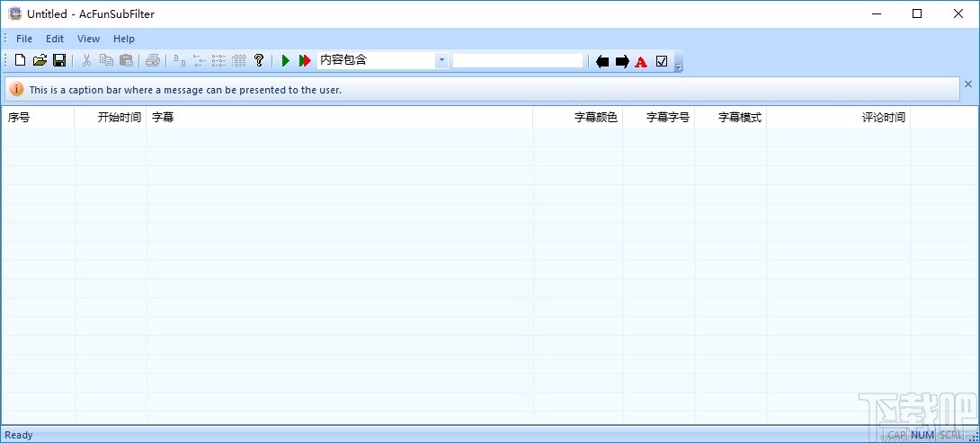980x443 pixels.
Task: Sort by 字幕字号 column header
Action: point(659,118)
